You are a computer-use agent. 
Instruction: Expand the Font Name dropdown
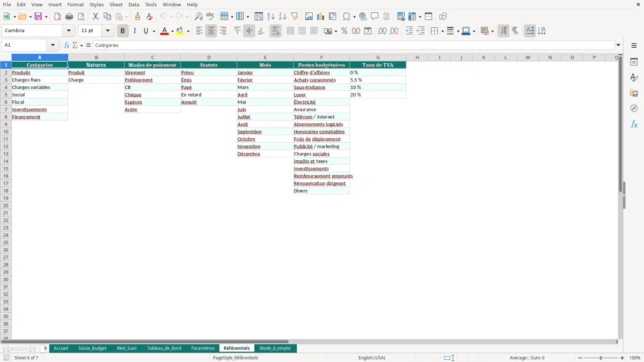[69, 31]
